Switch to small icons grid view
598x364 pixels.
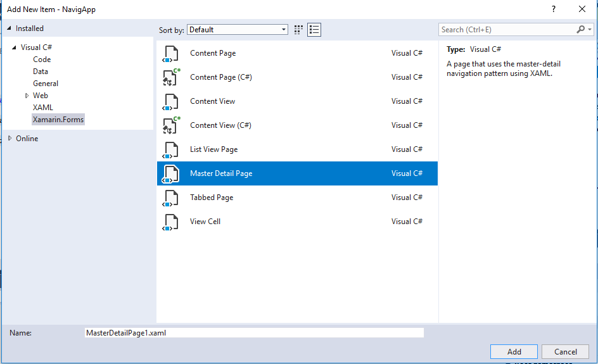[x=299, y=30]
